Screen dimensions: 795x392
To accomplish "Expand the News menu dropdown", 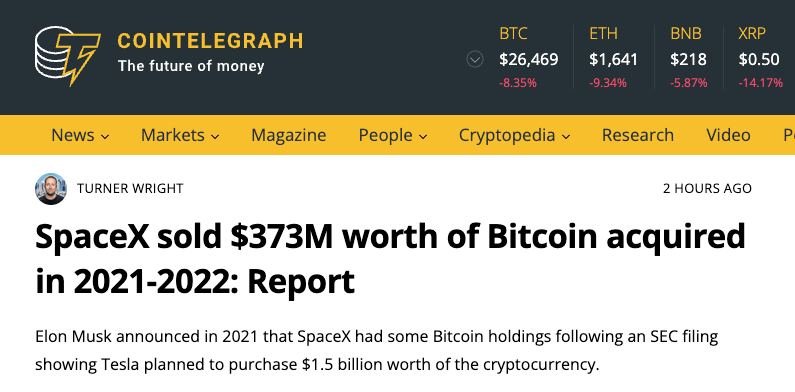I will 80,135.
